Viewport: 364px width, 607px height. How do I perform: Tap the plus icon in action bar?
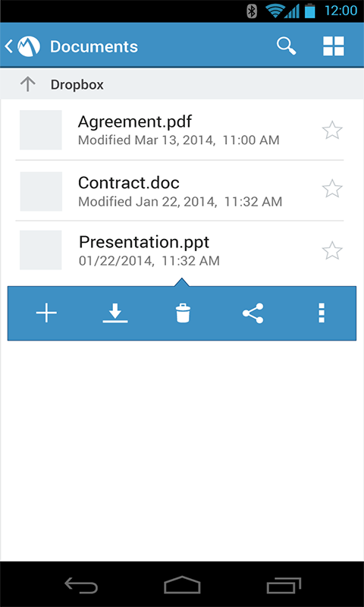(x=46, y=313)
